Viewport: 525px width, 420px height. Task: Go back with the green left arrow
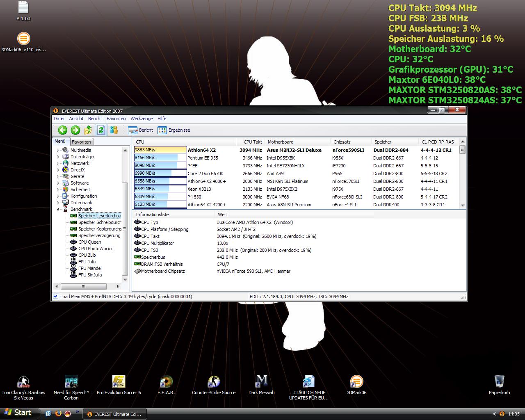coord(62,130)
